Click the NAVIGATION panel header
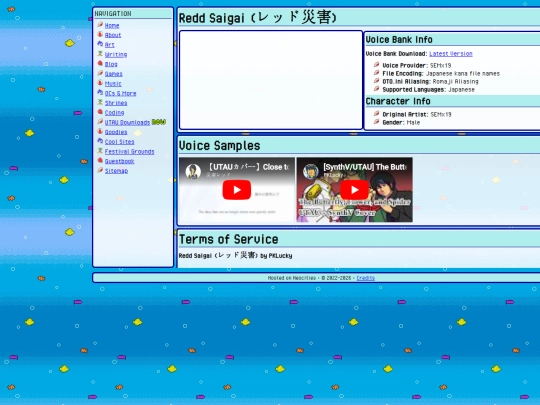Screen dimensions: 540x405 (113, 13)
